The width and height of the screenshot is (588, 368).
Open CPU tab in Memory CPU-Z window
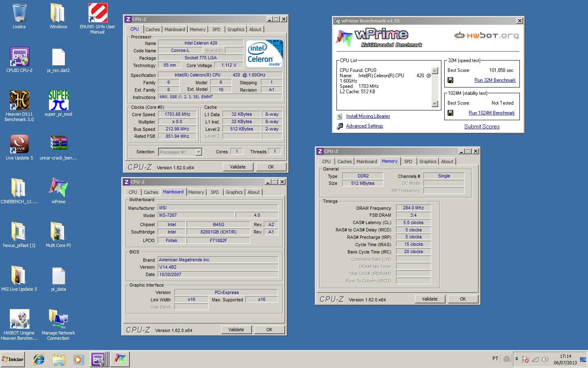tap(326, 162)
